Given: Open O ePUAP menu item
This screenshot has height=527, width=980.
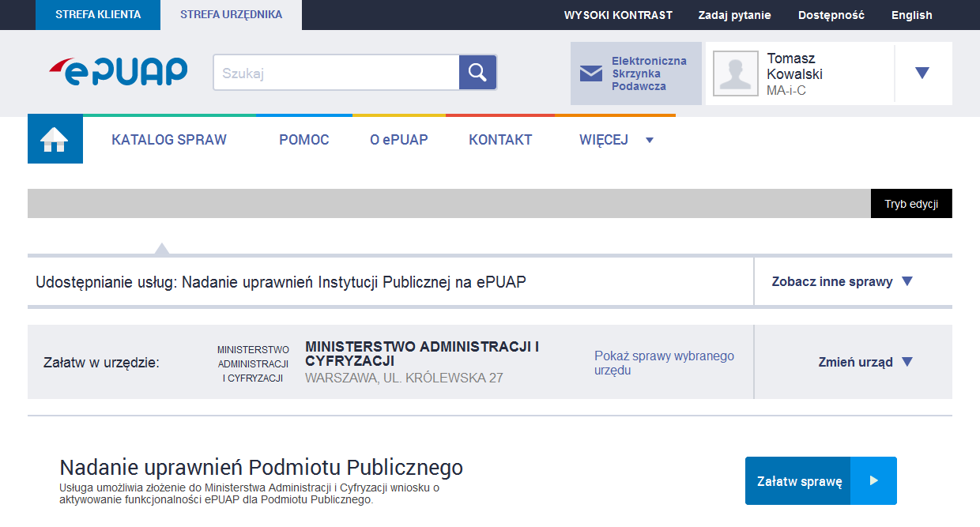Looking at the screenshot, I should click(x=399, y=140).
